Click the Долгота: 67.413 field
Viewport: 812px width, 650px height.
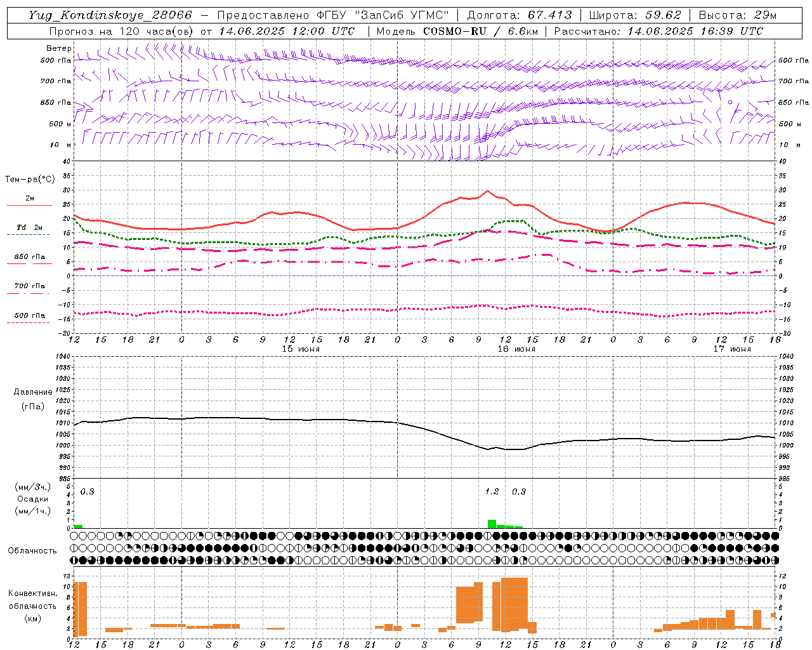[x=520, y=15]
